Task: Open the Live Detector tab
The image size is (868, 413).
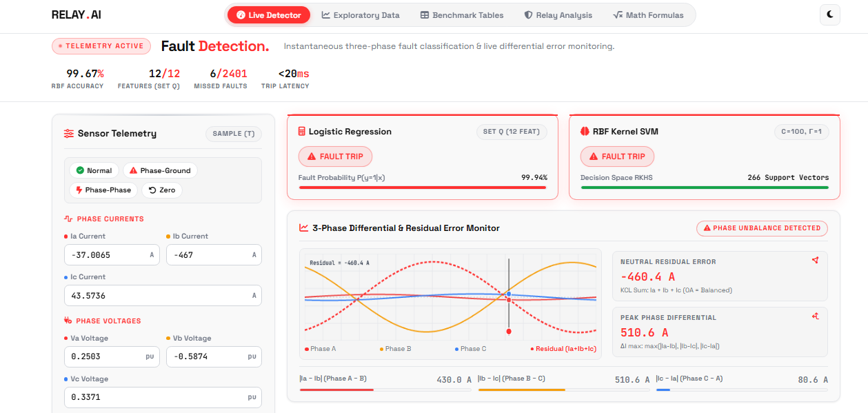Action: pos(269,14)
